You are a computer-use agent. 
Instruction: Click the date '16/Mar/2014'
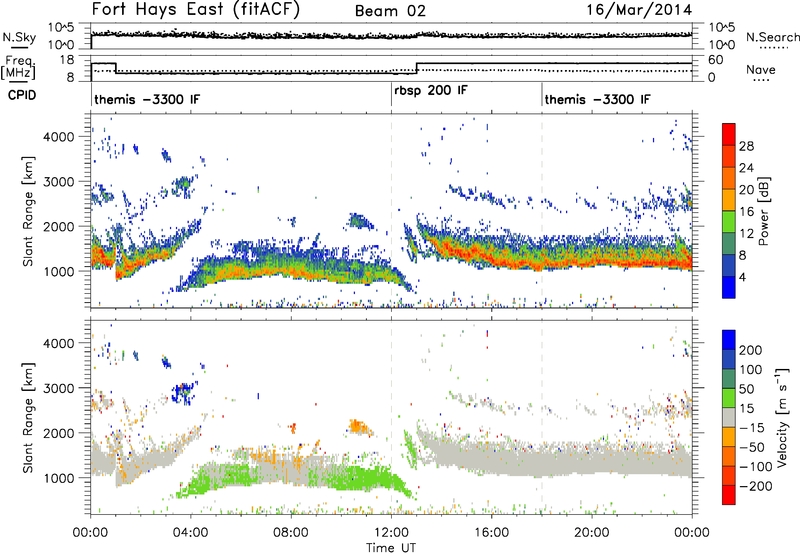pyautogui.click(x=639, y=9)
